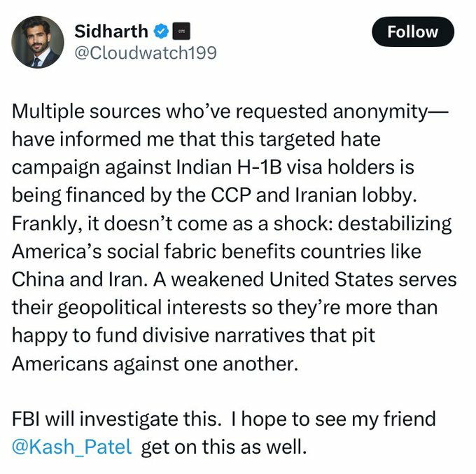Image resolution: width=476 pixels, height=474 pixels.
Task: Click 'Americans against one another' line
Action: (155, 363)
